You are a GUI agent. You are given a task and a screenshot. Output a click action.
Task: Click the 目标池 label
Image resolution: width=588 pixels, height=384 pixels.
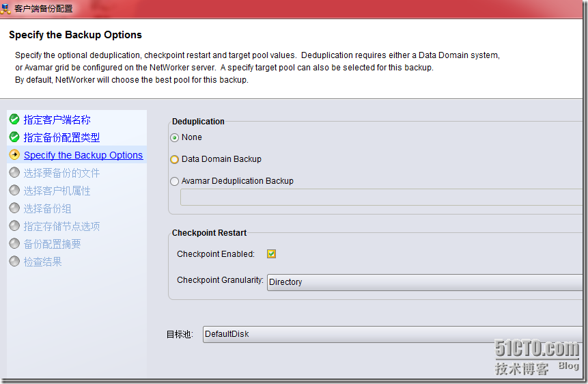180,334
